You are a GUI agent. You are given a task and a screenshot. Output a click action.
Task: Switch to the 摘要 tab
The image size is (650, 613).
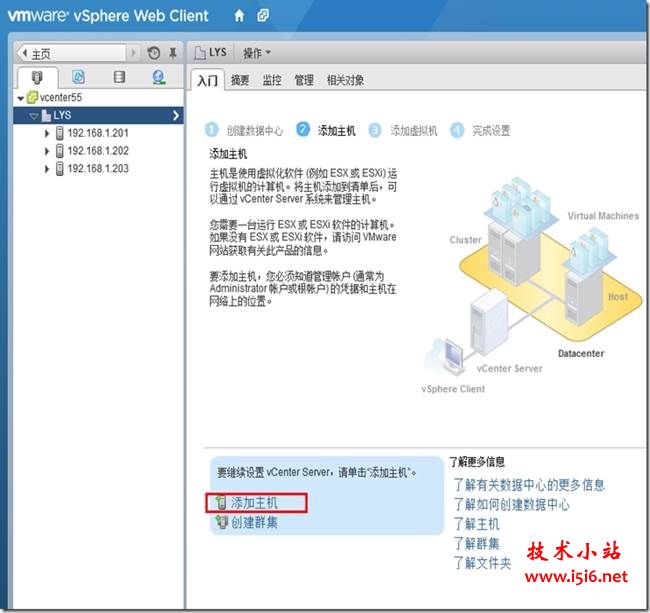[x=240, y=80]
